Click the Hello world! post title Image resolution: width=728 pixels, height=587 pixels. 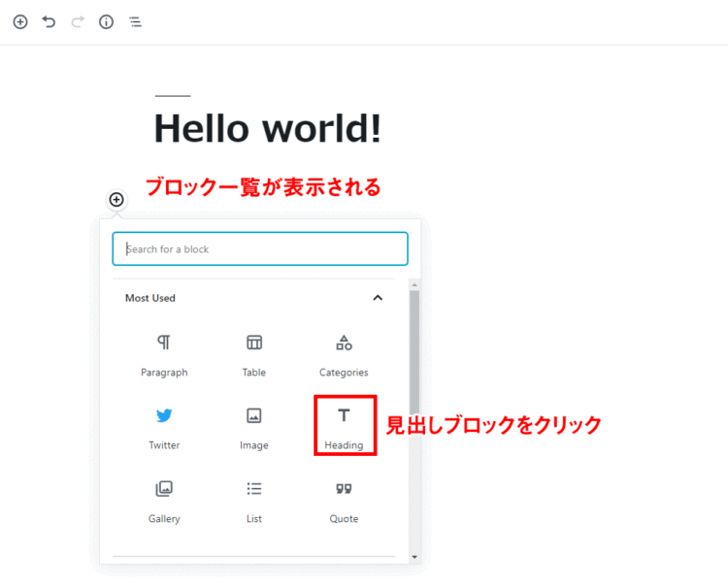click(x=267, y=129)
